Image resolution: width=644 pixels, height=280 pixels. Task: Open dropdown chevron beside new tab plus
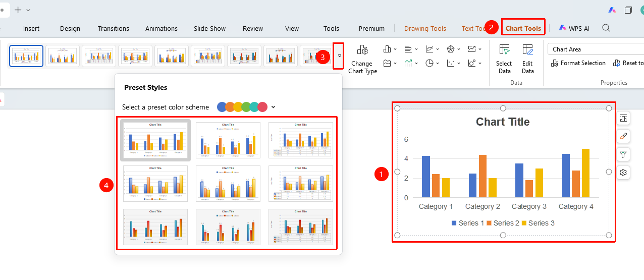point(28,10)
